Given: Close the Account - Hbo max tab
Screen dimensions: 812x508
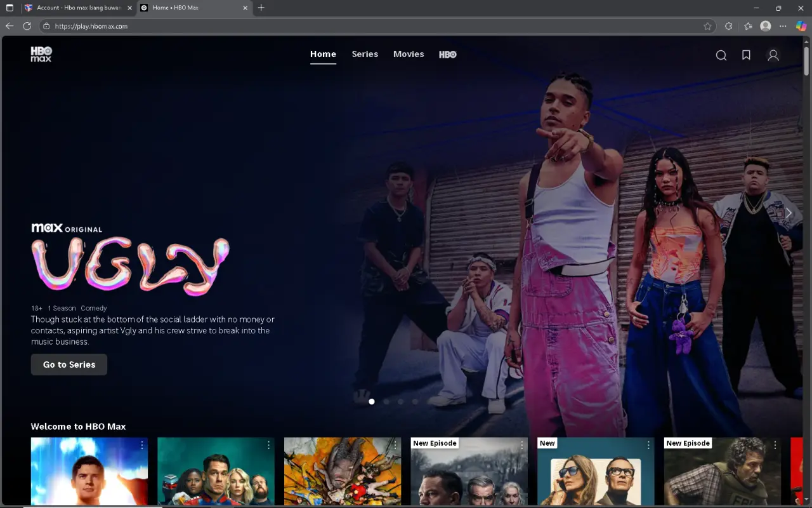Looking at the screenshot, I should click(x=130, y=8).
